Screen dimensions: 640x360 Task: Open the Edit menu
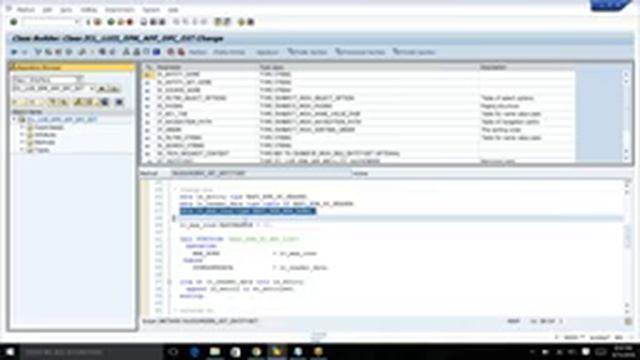47,9
